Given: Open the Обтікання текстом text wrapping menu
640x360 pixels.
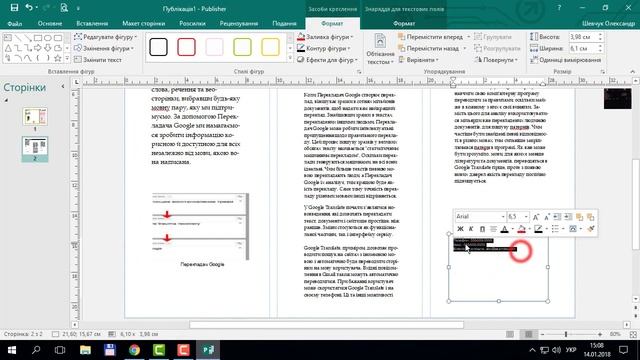Looking at the screenshot, I should point(380,49).
